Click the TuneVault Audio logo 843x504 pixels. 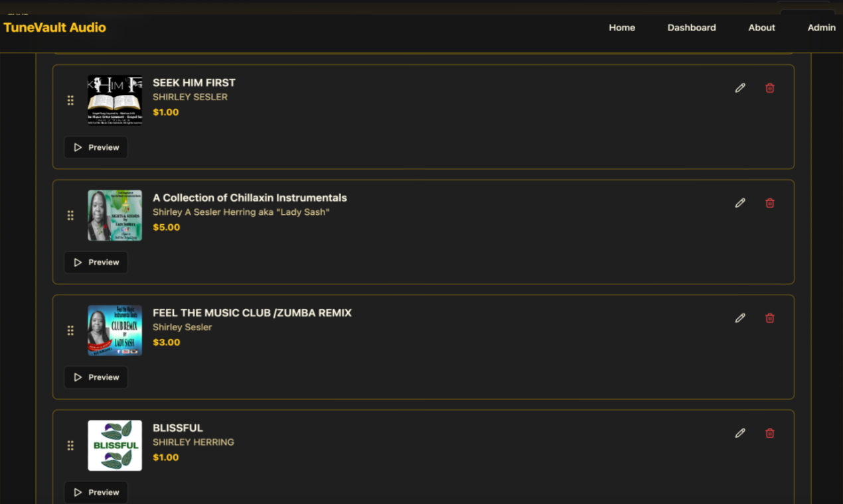[55, 27]
